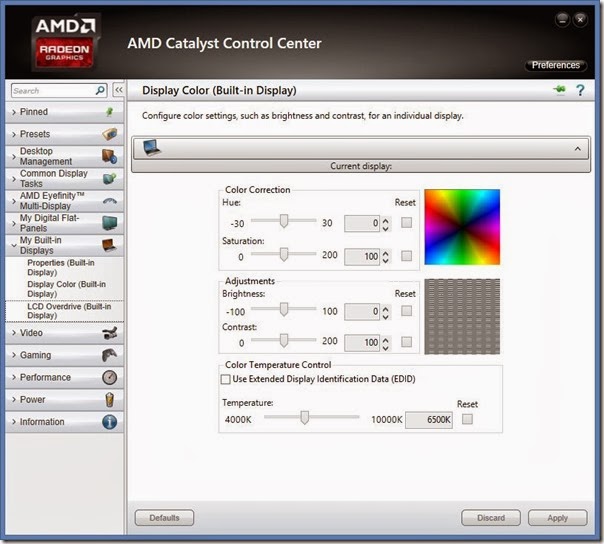Expand the Common Display Tasks section
Viewport: 604px width, 544px height.
pos(14,179)
